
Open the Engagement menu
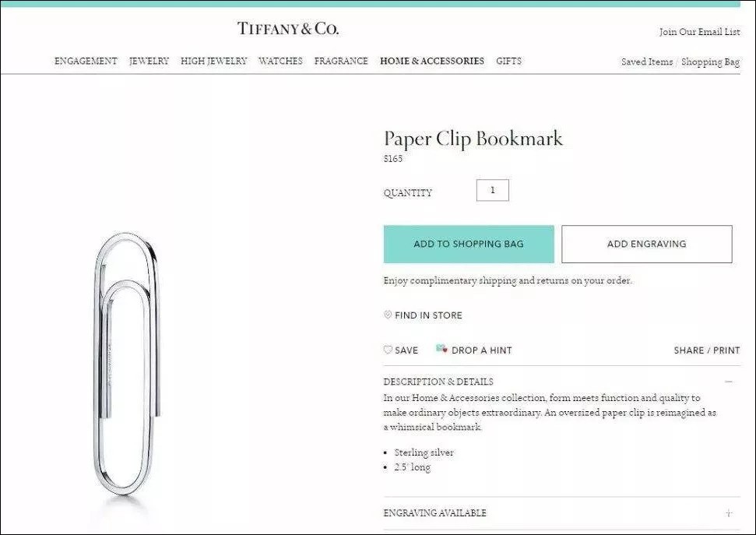pos(86,61)
